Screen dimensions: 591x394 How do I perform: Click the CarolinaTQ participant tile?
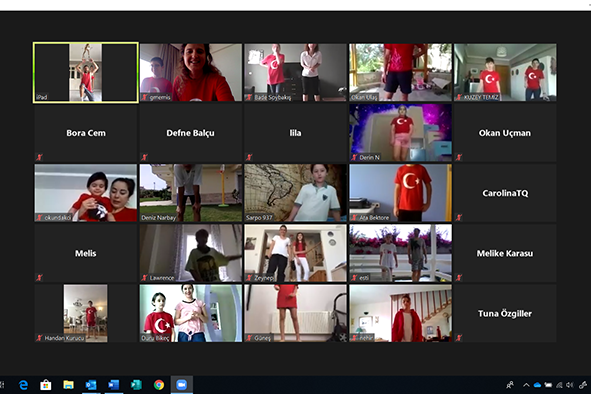point(505,193)
